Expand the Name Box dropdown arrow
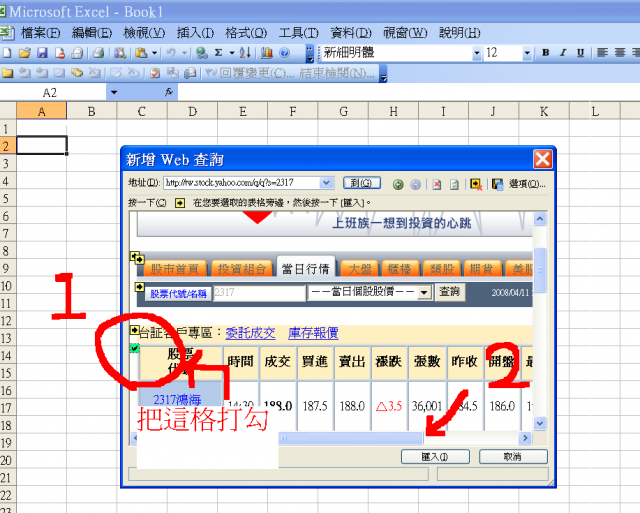This screenshot has height=513, width=640. pos(114,93)
